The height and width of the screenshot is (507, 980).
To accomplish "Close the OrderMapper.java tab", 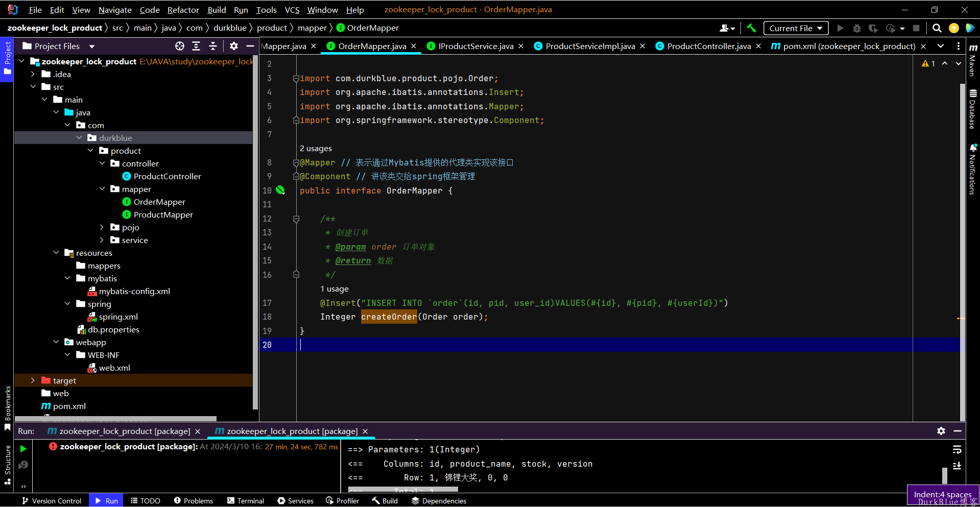I will coord(414,46).
